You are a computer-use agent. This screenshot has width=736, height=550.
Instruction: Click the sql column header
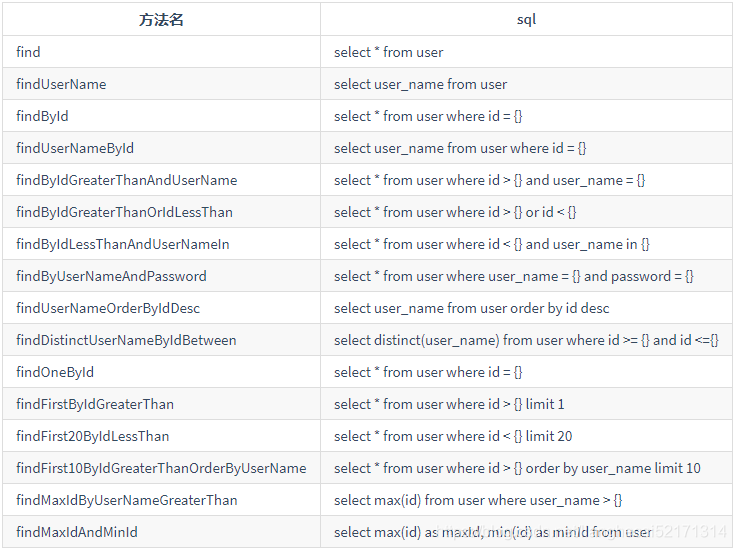(526, 19)
